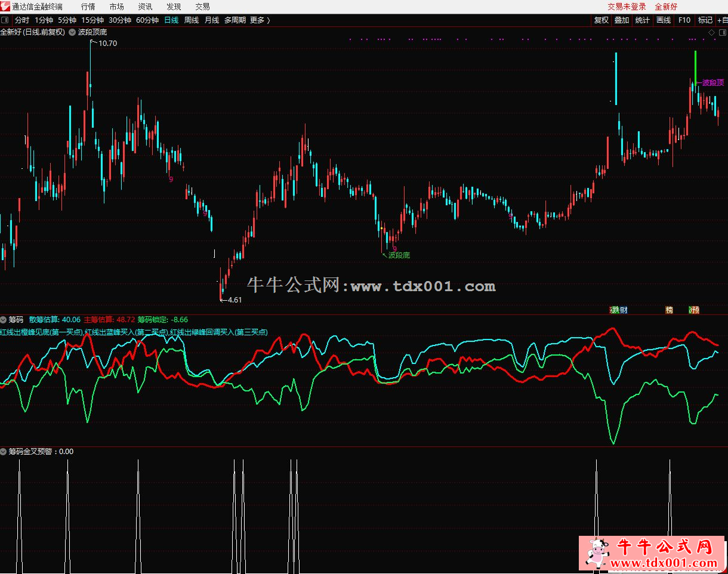Click the 波段底 label on the chart
Viewport: 728px width, 574px height.
click(399, 255)
